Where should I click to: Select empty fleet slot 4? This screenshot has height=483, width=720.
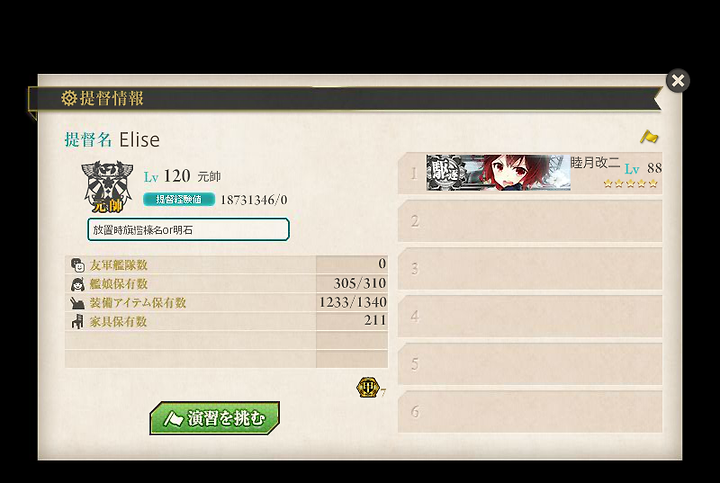coord(530,316)
